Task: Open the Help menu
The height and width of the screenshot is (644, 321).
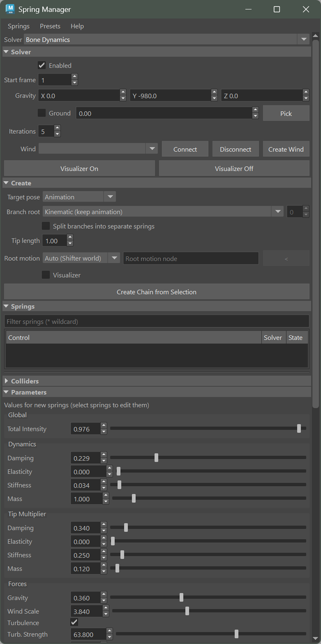Action: (77, 26)
